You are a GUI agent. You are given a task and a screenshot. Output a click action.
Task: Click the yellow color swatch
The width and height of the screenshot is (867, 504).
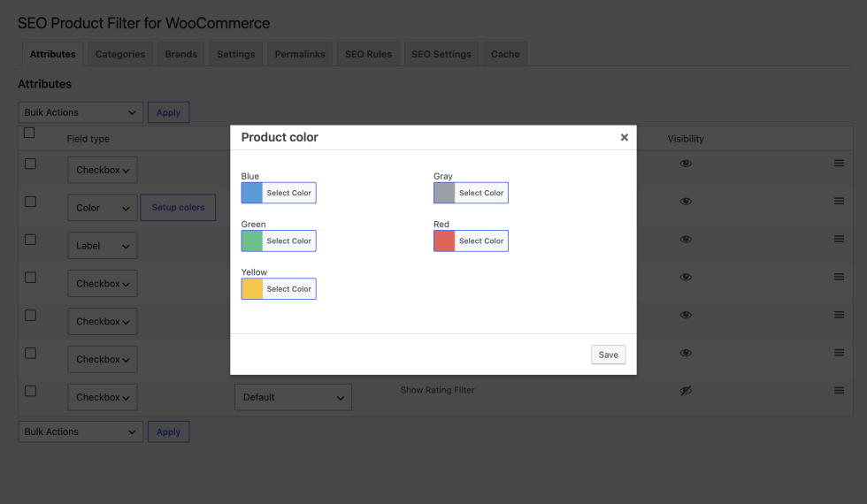252,289
